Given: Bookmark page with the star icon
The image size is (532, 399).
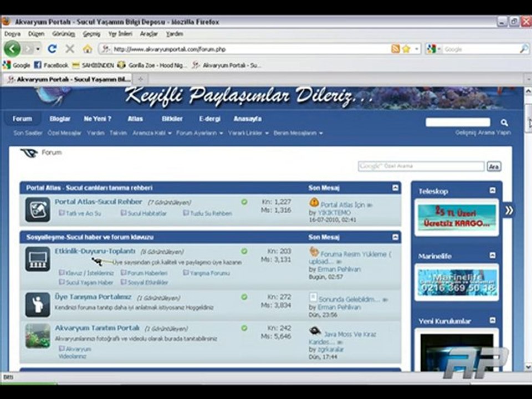Looking at the screenshot, I should click(x=406, y=49).
